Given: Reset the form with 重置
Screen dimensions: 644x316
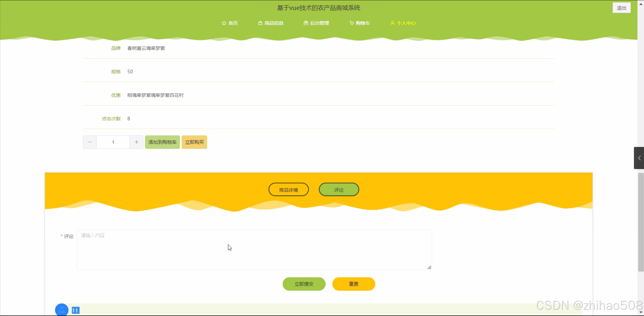Looking at the screenshot, I should pos(353,284).
